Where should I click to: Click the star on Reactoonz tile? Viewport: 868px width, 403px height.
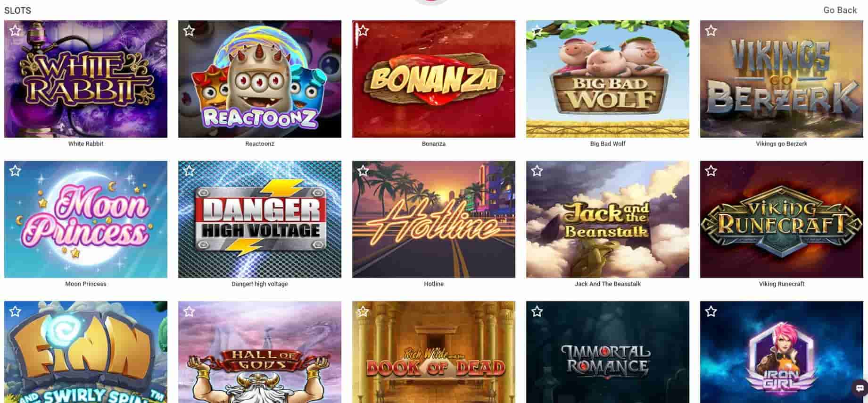189,31
